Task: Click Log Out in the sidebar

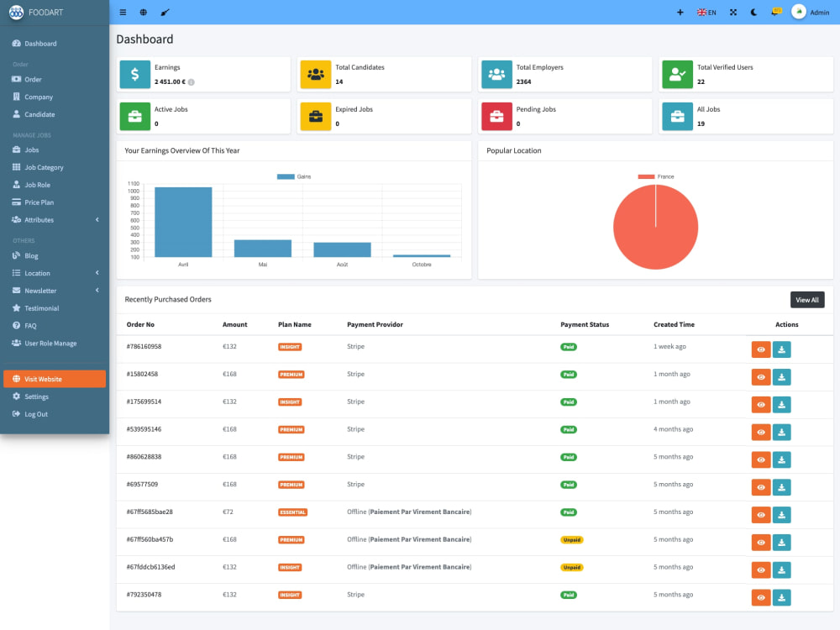Action: [55, 414]
